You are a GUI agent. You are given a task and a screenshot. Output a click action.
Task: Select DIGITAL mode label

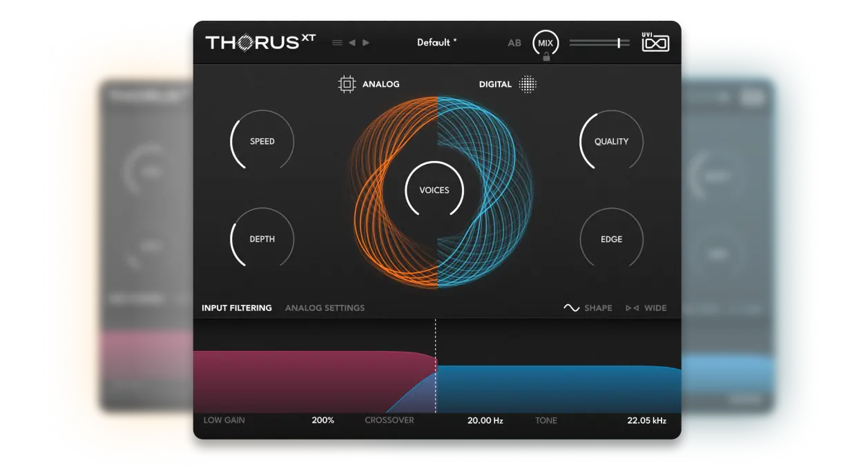pyautogui.click(x=495, y=84)
